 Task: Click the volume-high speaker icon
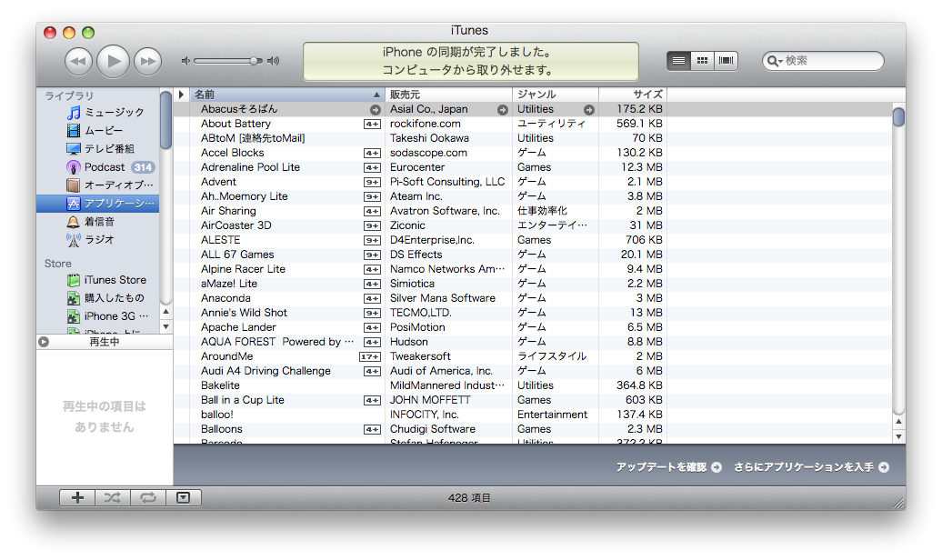click(x=274, y=61)
